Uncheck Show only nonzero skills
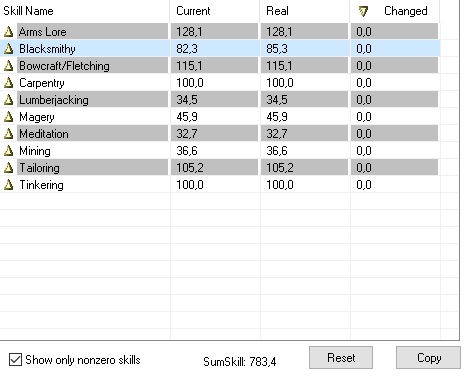Screen dimensions: 470x380 pyautogui.click(x=15, y=360)
